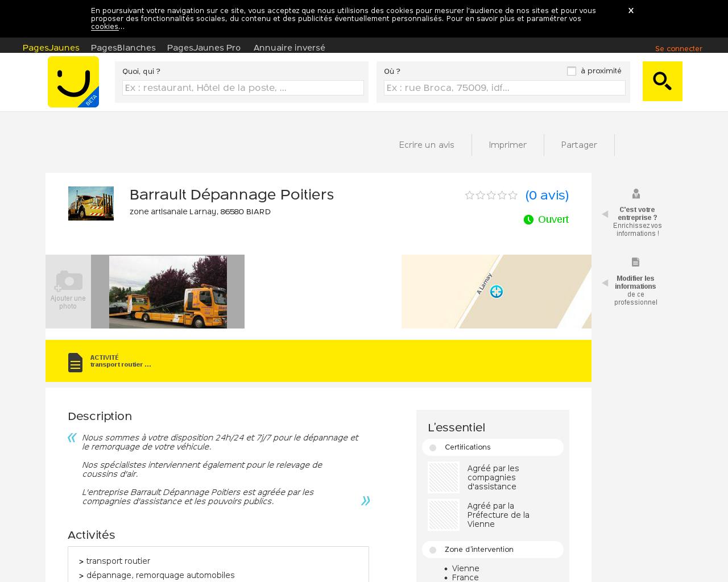Image resolution: width=728 pixels, height=582 pixels.
Task: Click the five-star rating icons
Action: 491,196
